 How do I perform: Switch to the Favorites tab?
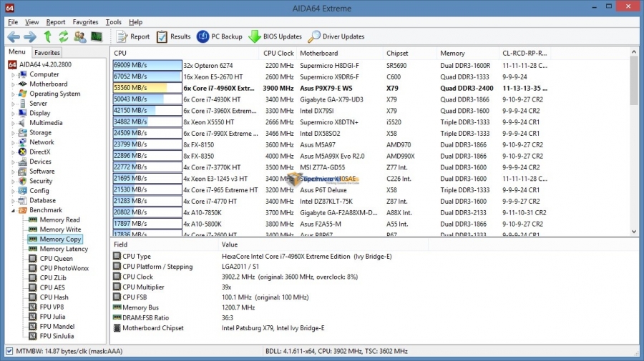(47, 52)
